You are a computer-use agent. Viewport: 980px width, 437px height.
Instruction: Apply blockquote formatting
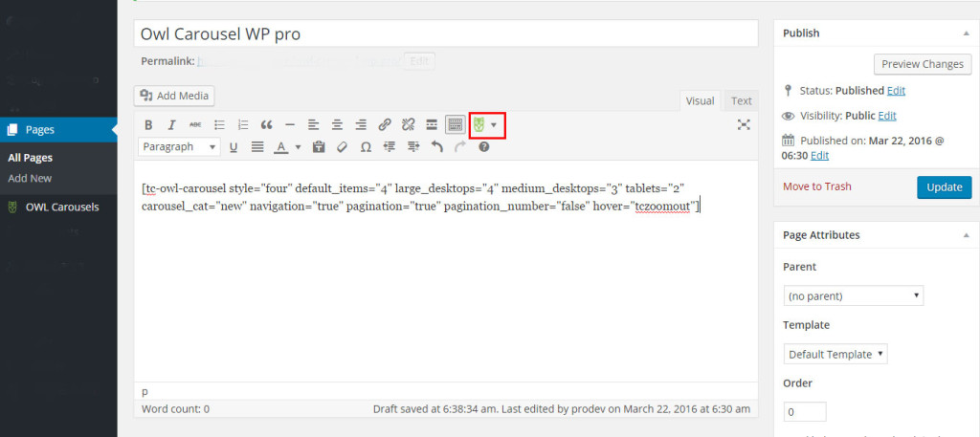[x=267, y=125]
